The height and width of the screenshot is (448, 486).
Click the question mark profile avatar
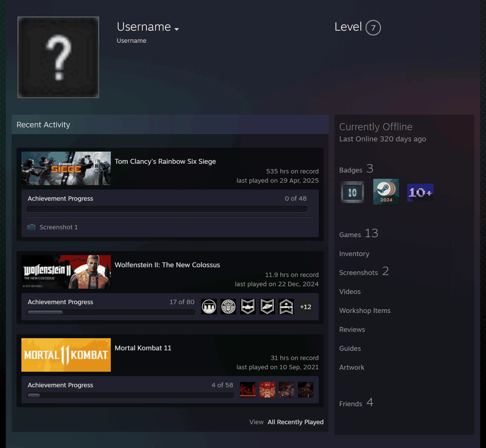58,57
